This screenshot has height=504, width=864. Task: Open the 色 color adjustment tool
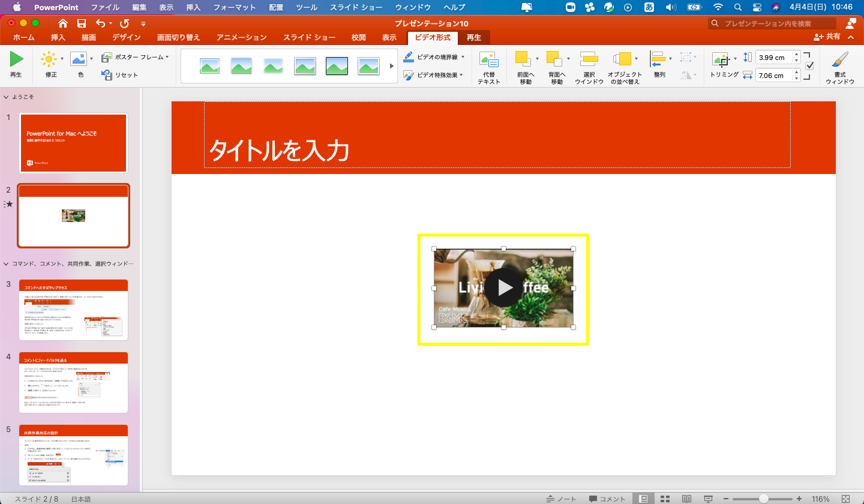coord(79,65)
